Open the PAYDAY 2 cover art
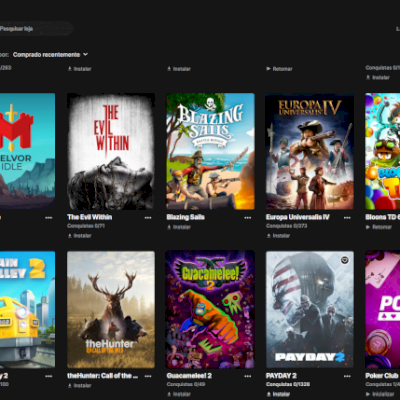The width and height of the screenshot is (400, 400). (x=310, y=310)
